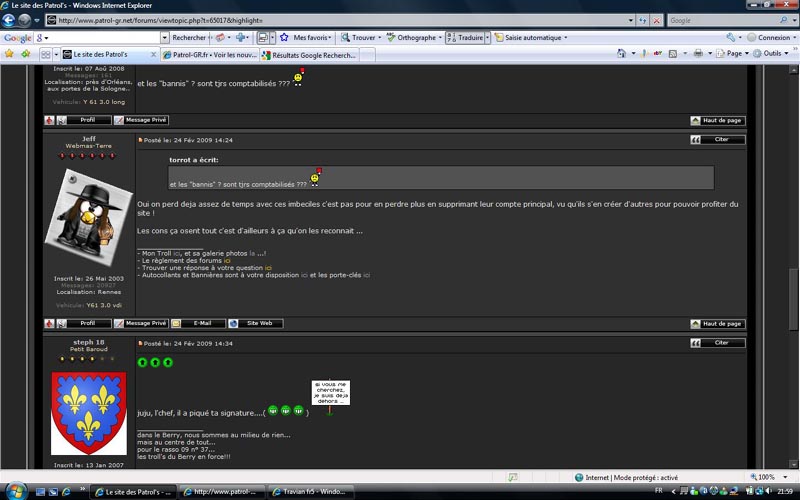This screenshot has width=800, height=500.
Task: Click the ici link after Le règlement des forums
Action: (227, 261)
